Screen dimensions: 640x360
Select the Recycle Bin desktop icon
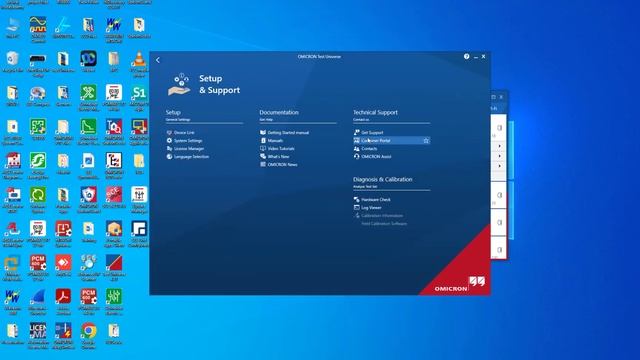point(13,62)
